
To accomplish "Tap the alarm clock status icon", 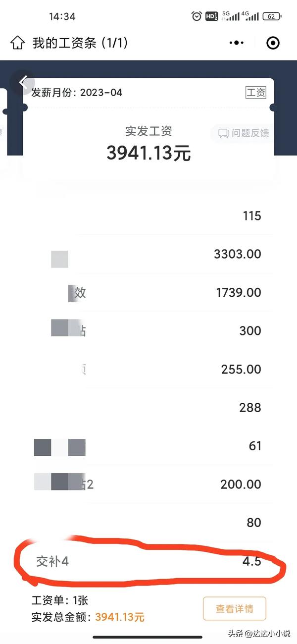I will click(197, 16).
